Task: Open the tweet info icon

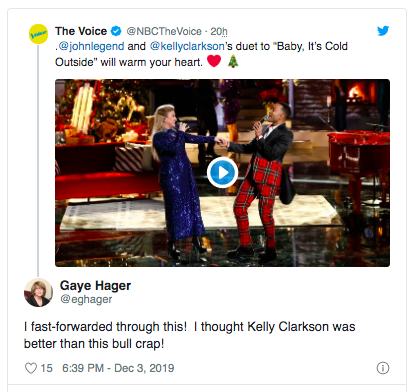Action: (x=383, y=368)
